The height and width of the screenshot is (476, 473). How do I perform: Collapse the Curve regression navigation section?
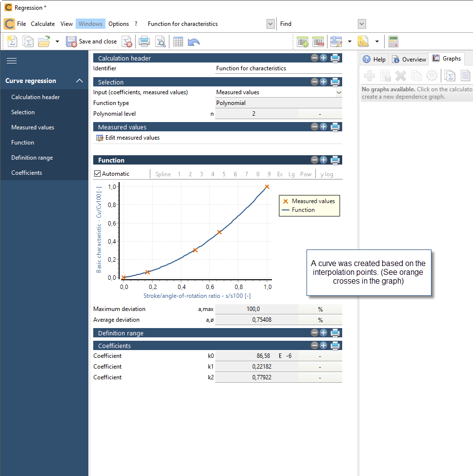pyautogui.click(x=81, y=81)
